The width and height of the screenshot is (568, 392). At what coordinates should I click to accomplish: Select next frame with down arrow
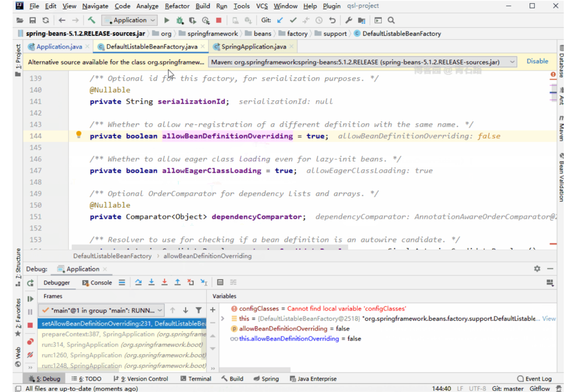186,310
